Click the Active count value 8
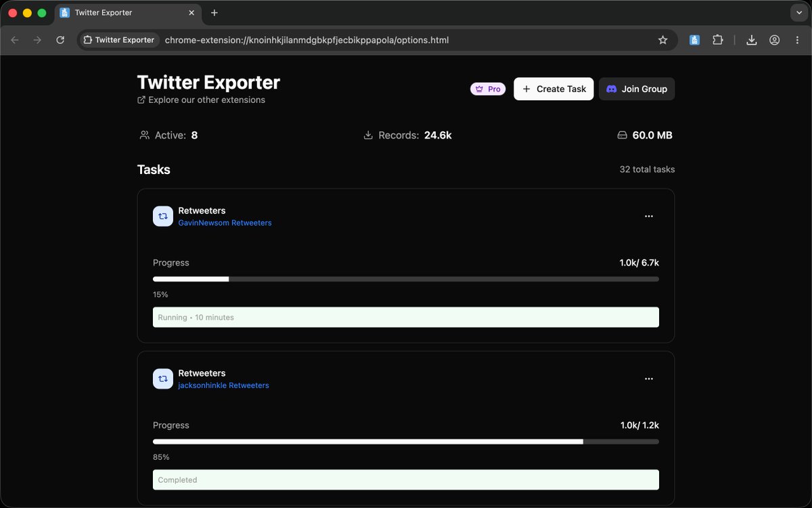812x508 pixels. click(x=194, y=135)
